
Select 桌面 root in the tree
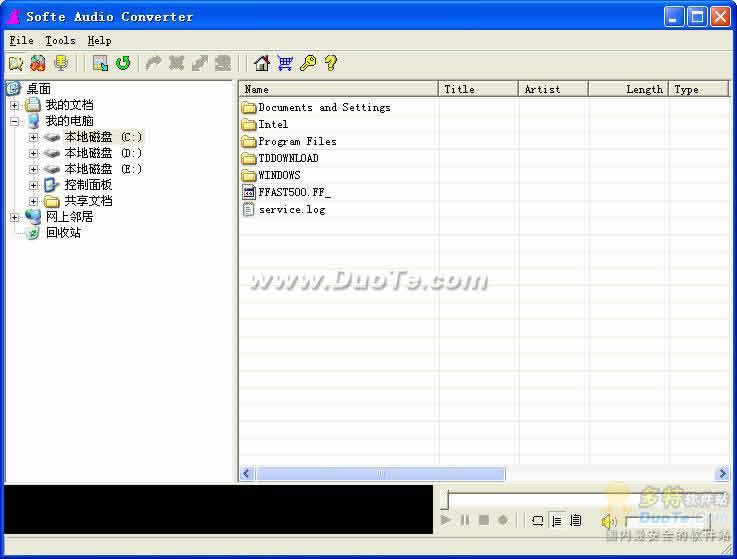point(39,88)
